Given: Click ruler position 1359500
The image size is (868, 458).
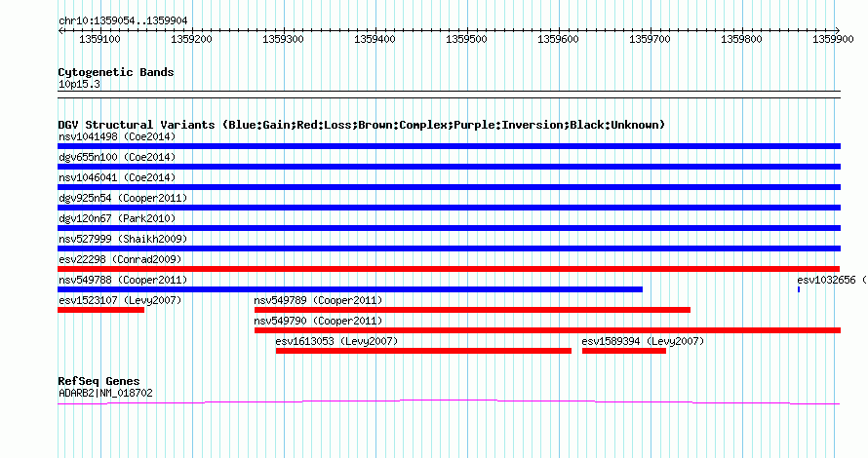Looking at the screenshot, I should (x=466, y=39).
